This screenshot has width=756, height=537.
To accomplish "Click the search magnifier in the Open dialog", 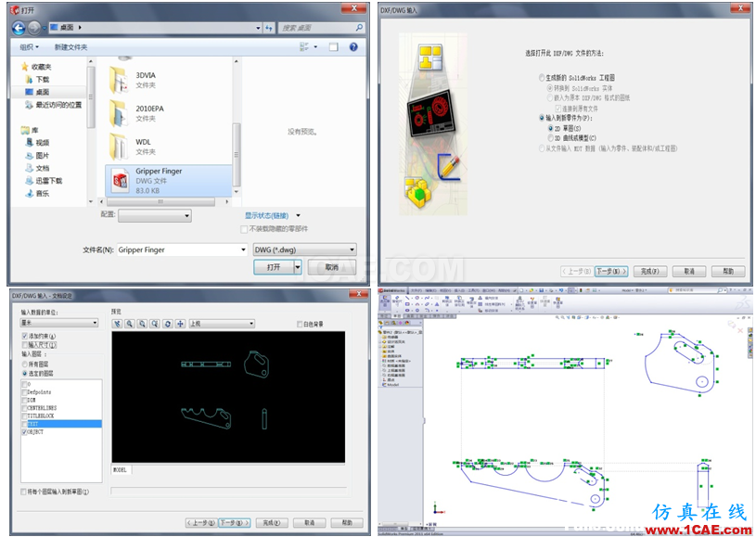I will click(359, 28).
